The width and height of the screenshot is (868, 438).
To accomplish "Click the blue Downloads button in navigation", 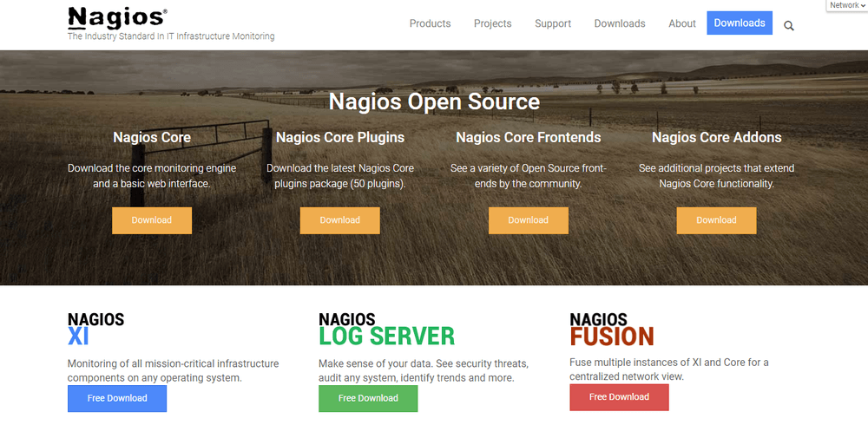I will pos(740,23).
